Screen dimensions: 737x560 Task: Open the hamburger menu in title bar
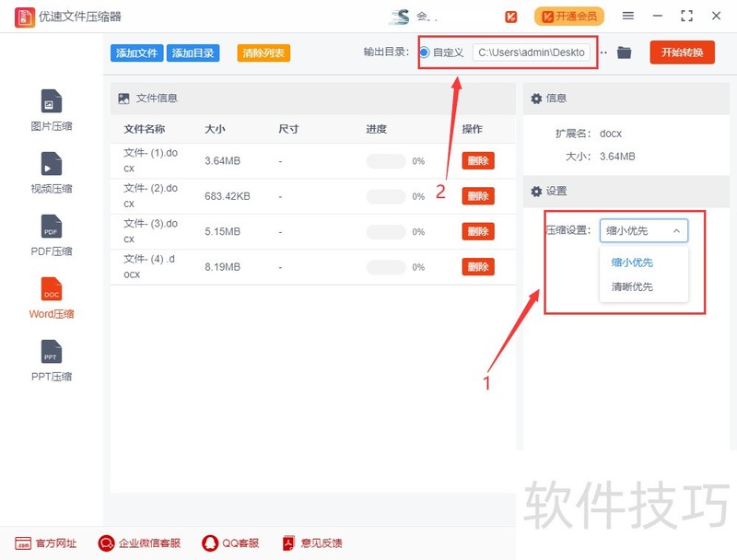coord(628,16)
